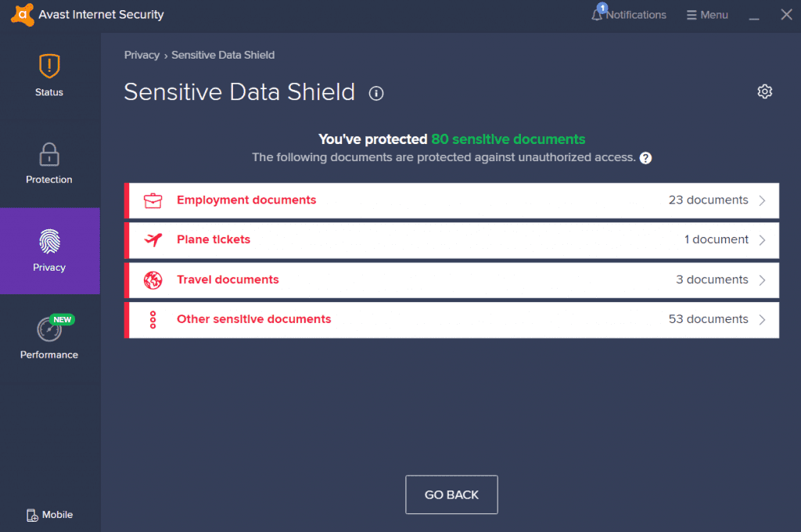Click the Avast logo in title bar

coord(23,15)
